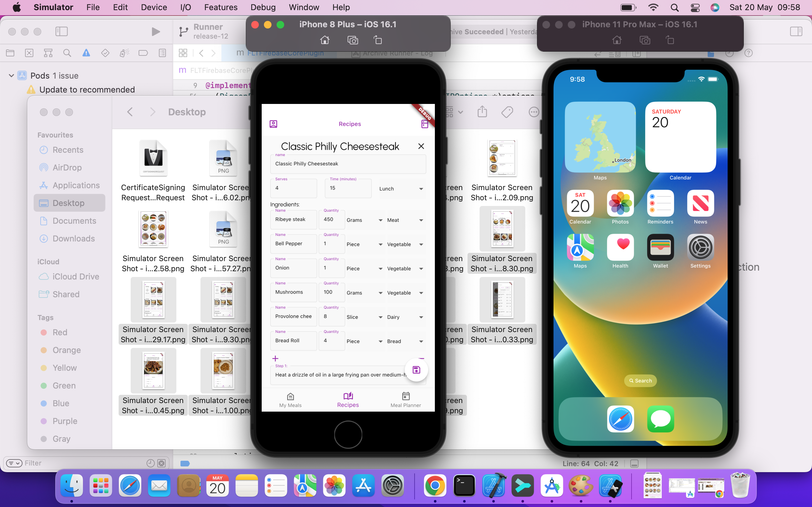This screenshot has width=812, height=507.
Task: Click the Xcode Run play button
Action: click(x=155, y=31)
